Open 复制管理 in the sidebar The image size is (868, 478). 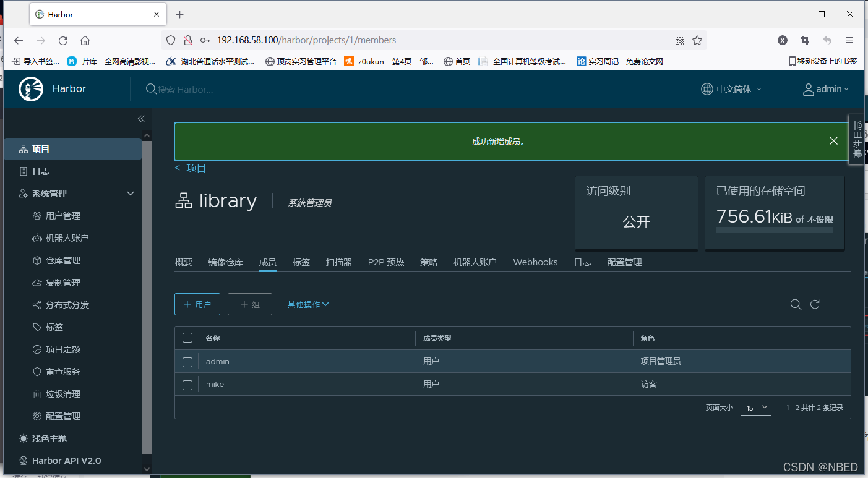(63, 283)
